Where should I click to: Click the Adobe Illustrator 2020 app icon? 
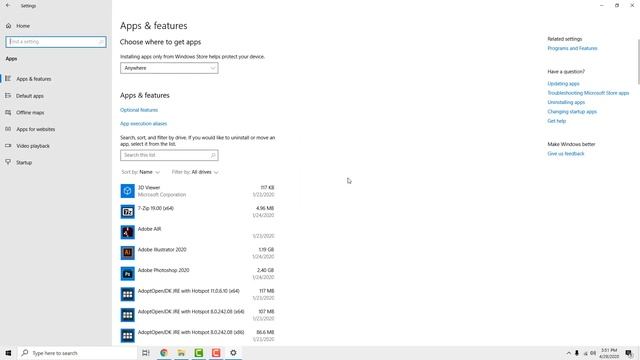point(127,253)
